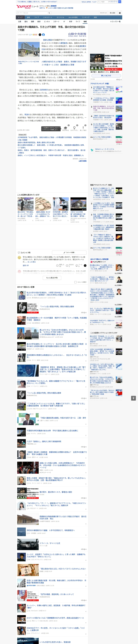Open the Yahoo! JAPAN news logo

point(27,7)
